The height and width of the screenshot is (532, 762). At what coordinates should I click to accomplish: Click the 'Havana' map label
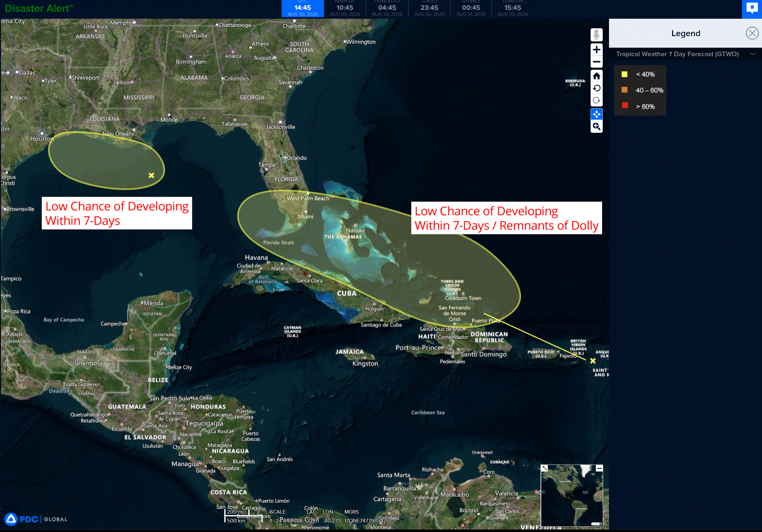click(x=256, y=257)
